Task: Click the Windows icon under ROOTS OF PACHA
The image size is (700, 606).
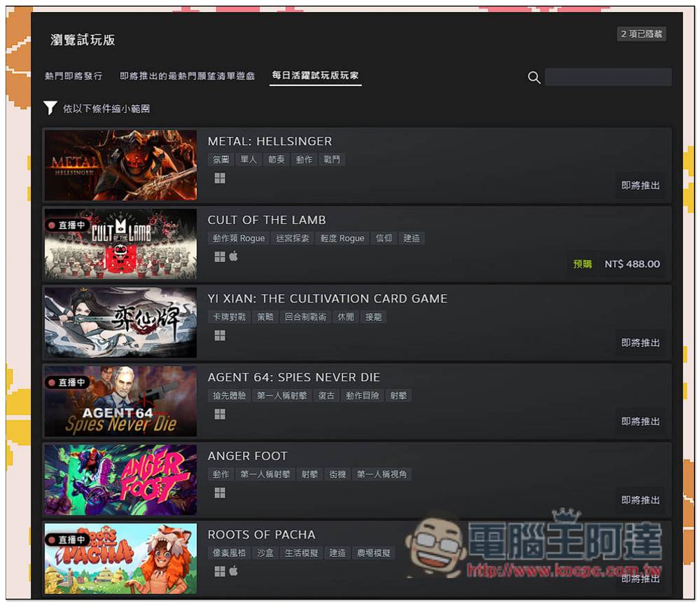Action: tap(220, 572)
